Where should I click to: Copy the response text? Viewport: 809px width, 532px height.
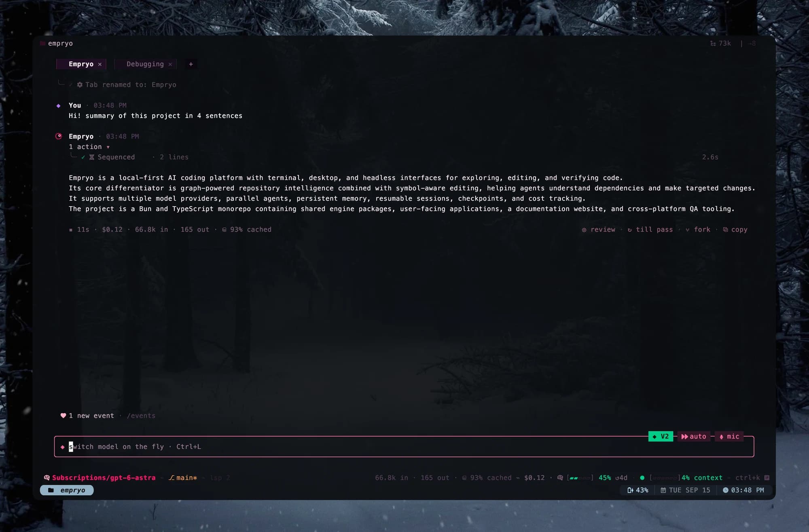pyautogui.click(x=735, y=230)
